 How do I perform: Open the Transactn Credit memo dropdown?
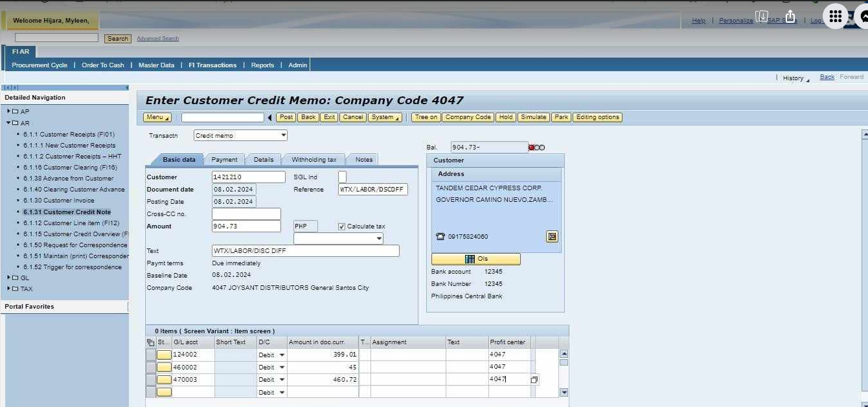[284, 135]
